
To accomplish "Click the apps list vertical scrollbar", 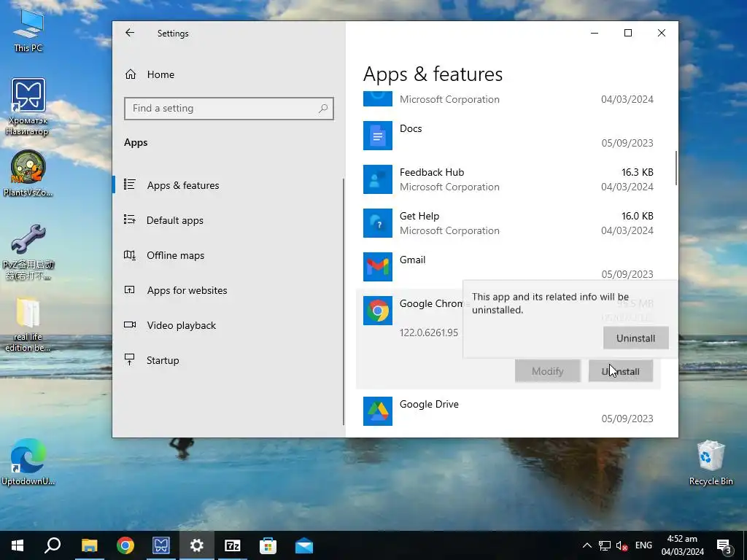I will click(676, 168).
